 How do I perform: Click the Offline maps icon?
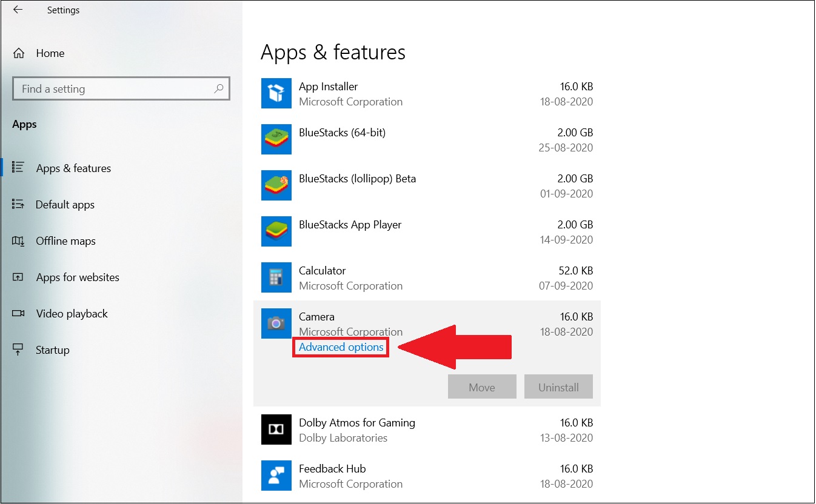(18, 240)
